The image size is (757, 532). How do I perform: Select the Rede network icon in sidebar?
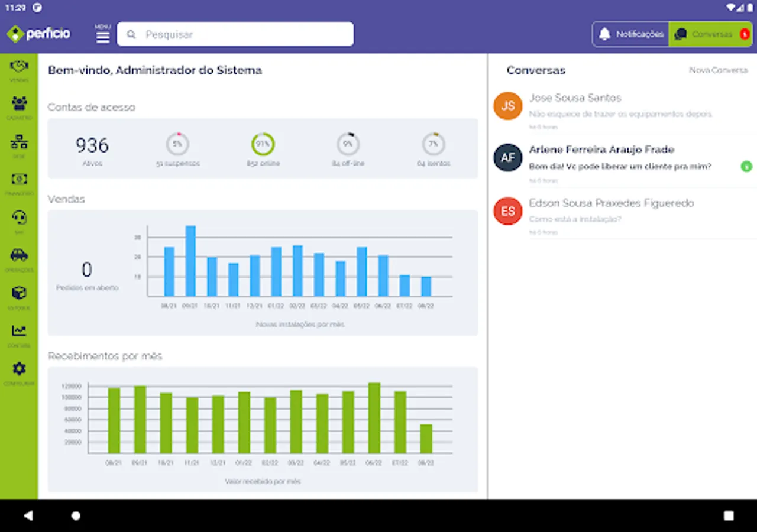pos(19,146)
